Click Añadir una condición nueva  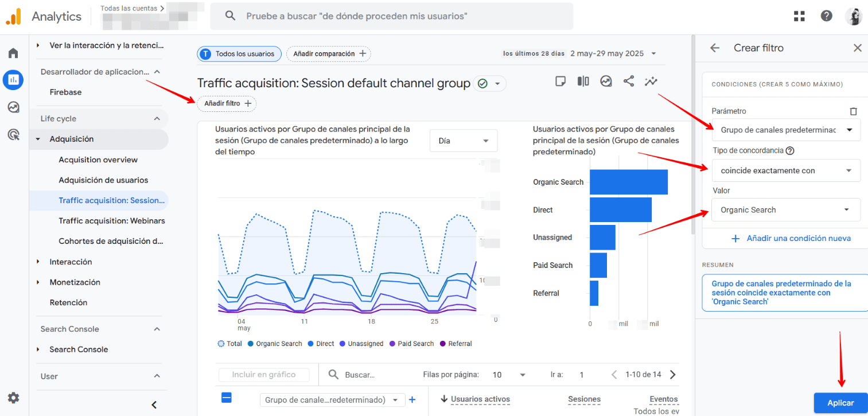click(x=792, y=238)
